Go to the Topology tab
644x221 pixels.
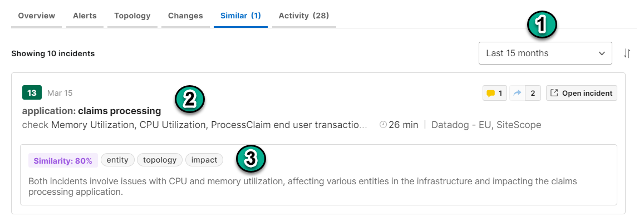click(132, 16)
